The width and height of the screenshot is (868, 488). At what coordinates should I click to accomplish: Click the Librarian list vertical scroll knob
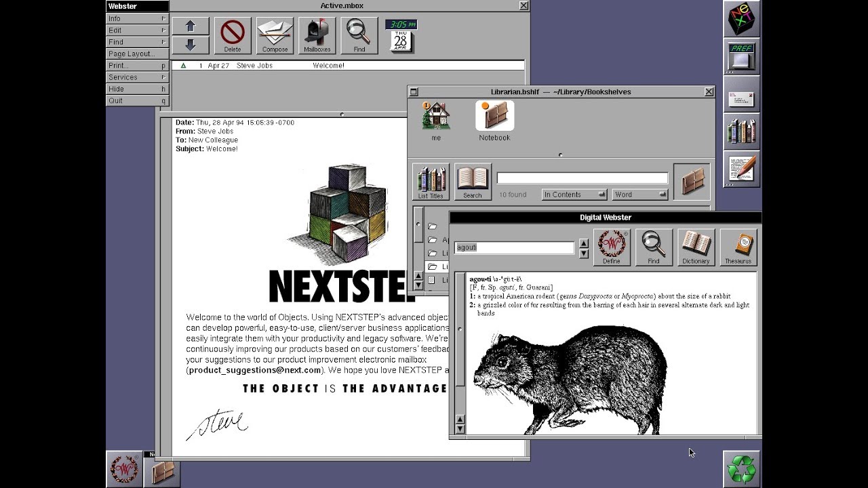point(418,224)
